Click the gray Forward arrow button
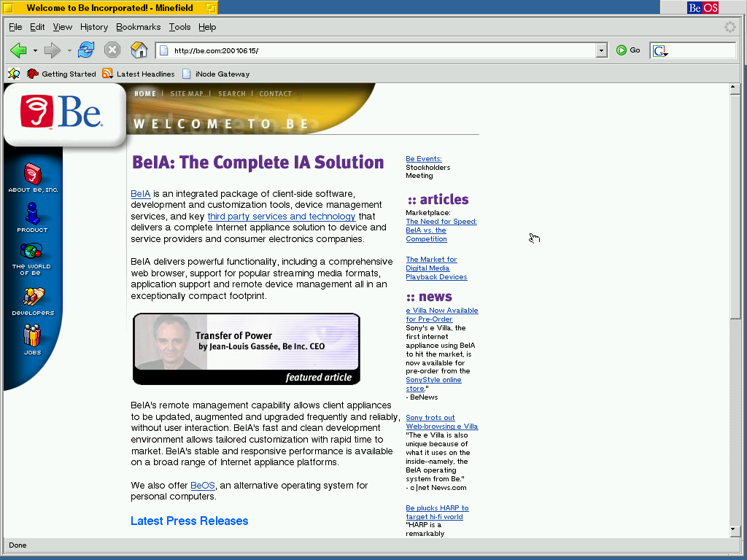The image size is (747, 560). coord(52,50)
